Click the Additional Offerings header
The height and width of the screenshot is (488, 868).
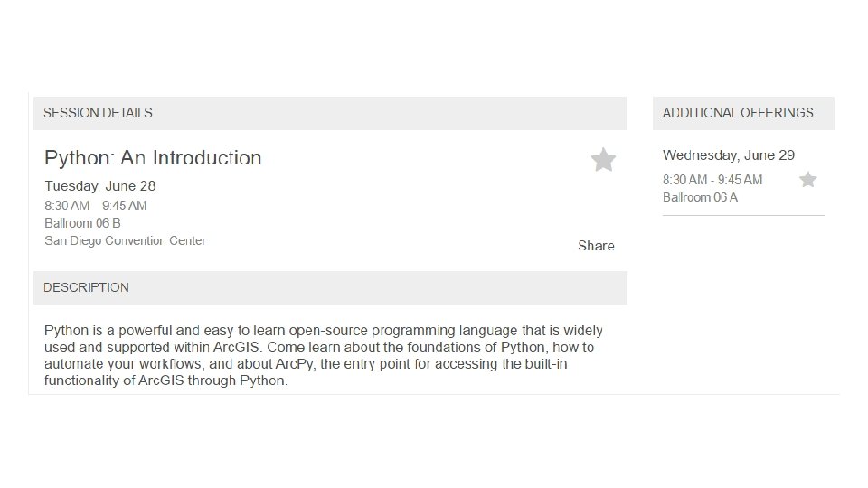coord(743,114)
